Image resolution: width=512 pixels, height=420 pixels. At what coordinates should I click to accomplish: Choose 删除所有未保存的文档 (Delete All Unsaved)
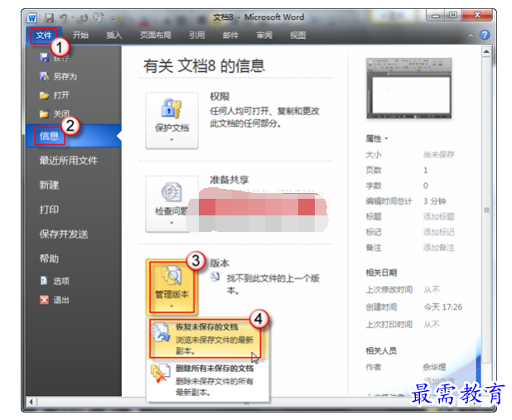coord(208,380)
